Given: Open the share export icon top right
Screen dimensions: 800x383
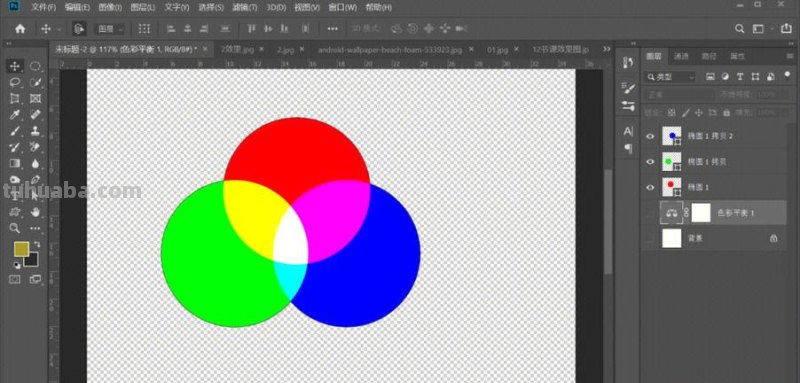Looking at the screenshot, I should 786,29.
